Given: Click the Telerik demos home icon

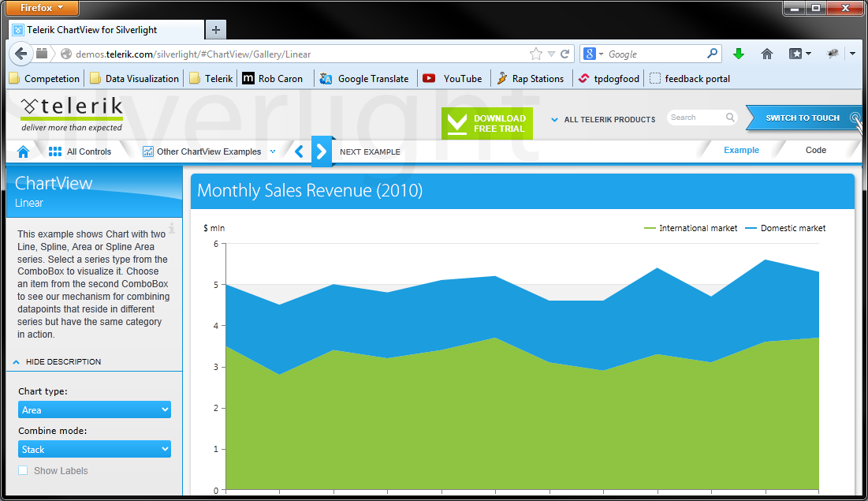Looking at the screenshot, I should coord(23,151).
